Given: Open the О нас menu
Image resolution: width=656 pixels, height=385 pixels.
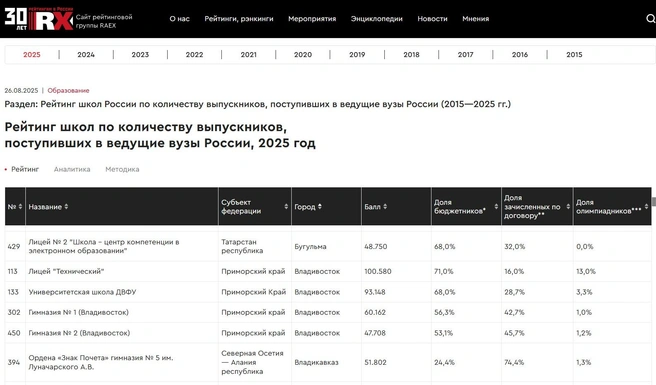Looking at the screenshot, I should 179,19.
